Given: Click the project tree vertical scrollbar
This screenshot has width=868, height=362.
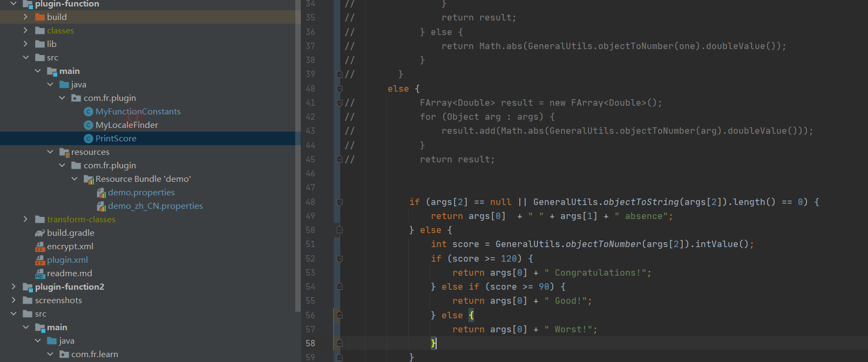Looking at the screenshot, I should point(298,162).
